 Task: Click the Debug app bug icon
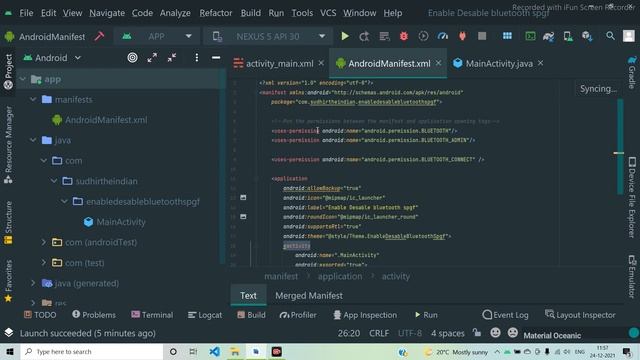404,36
